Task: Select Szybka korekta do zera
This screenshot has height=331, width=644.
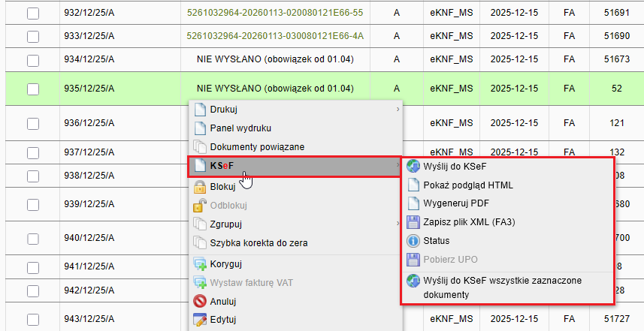Action: point(259,243)
